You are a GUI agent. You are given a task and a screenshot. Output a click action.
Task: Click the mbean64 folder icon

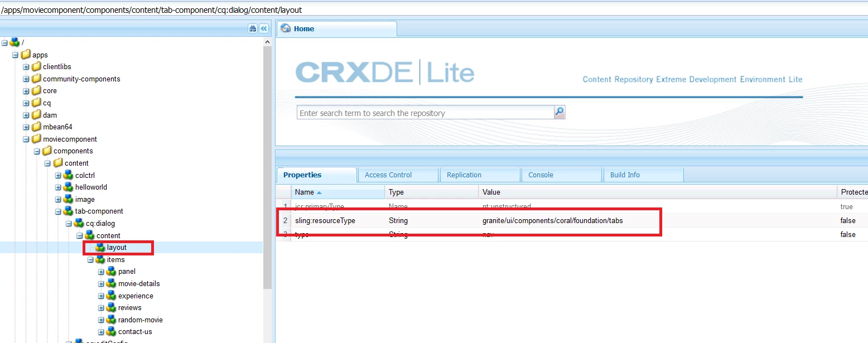click(36, 127)
